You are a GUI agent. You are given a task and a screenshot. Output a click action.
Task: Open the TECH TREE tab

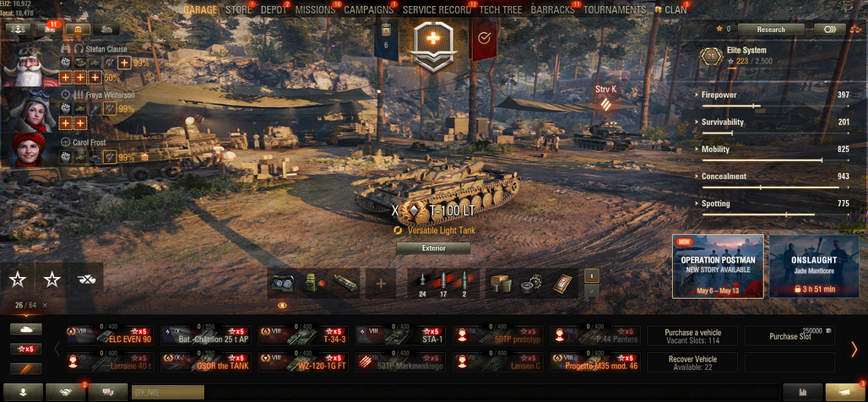(501, 10)
